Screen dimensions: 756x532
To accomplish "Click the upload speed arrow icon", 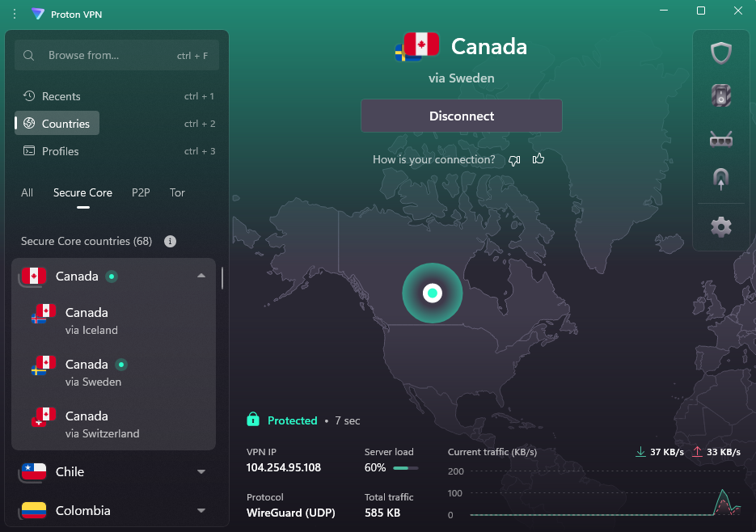I will click(697, 452).
